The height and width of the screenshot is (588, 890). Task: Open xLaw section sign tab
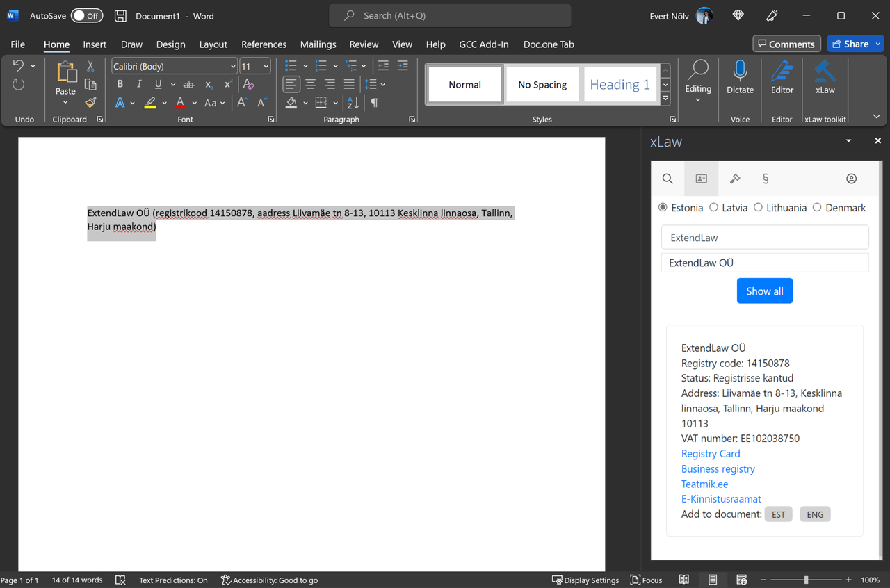point(766,179)
